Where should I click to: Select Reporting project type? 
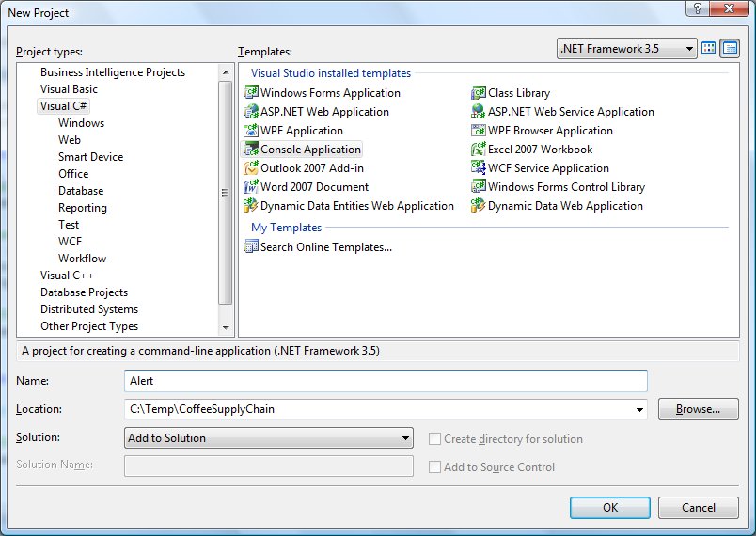pos(83,208)
